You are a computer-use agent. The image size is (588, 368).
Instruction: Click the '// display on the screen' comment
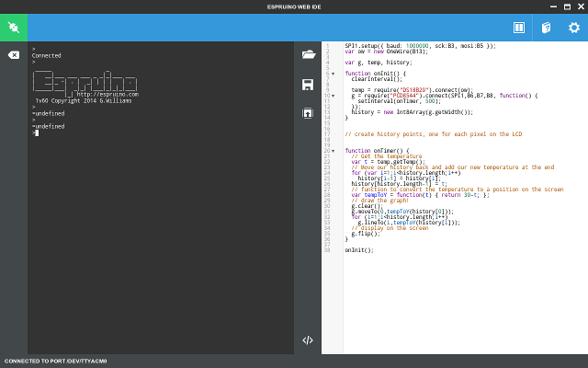click(390, 228)
